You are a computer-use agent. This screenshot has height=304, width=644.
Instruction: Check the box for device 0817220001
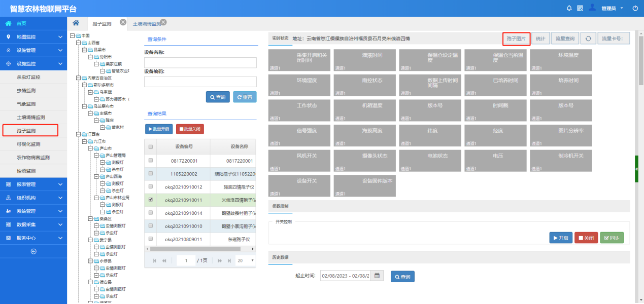[151, 160]
